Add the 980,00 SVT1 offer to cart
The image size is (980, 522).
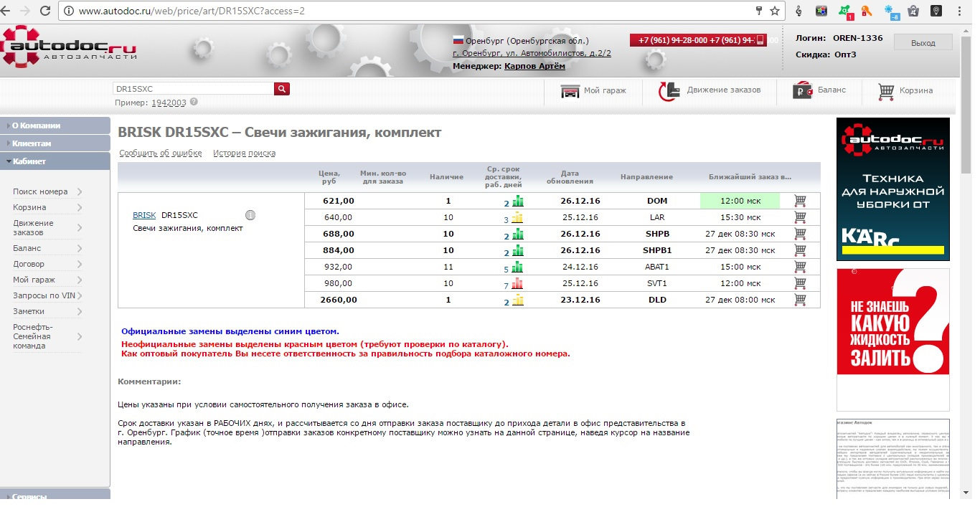[800, 283]
